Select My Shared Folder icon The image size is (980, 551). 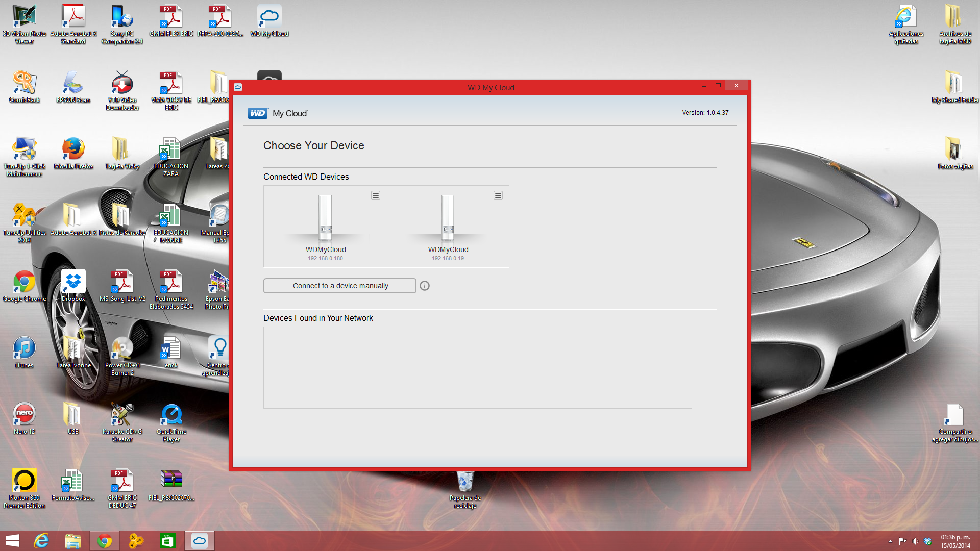[x=955, y=87]
